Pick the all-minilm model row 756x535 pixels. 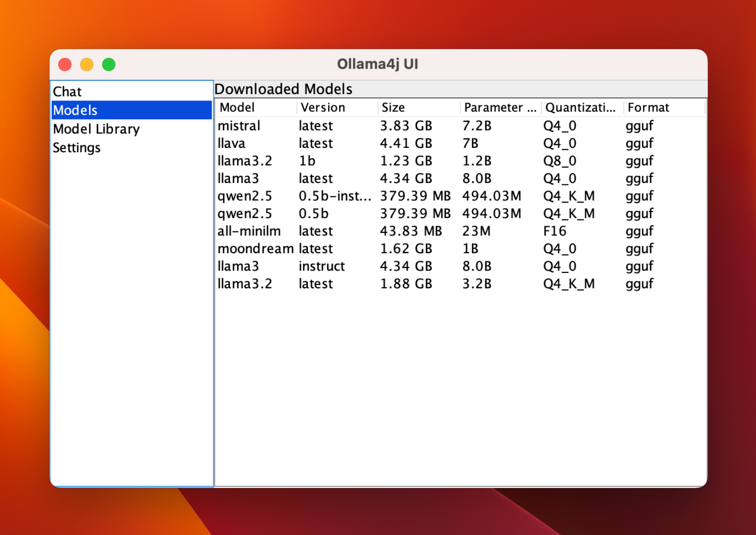(x=249, y=231)
